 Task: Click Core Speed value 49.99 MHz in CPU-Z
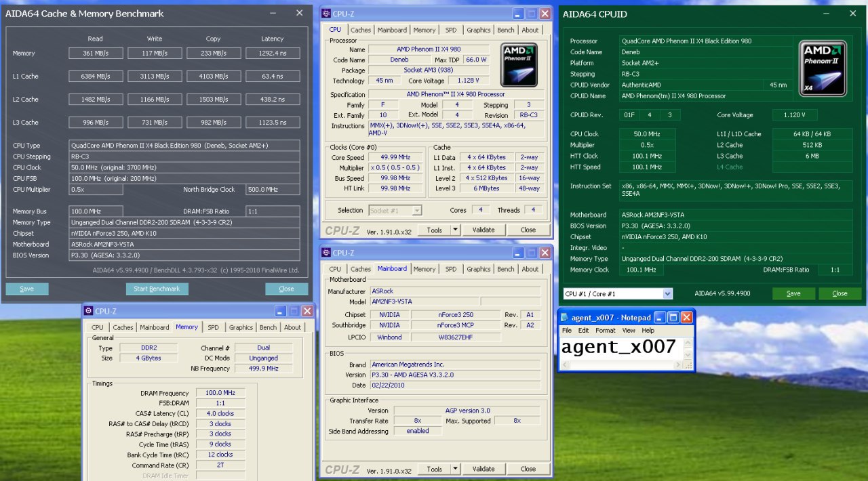click(397, 157)
